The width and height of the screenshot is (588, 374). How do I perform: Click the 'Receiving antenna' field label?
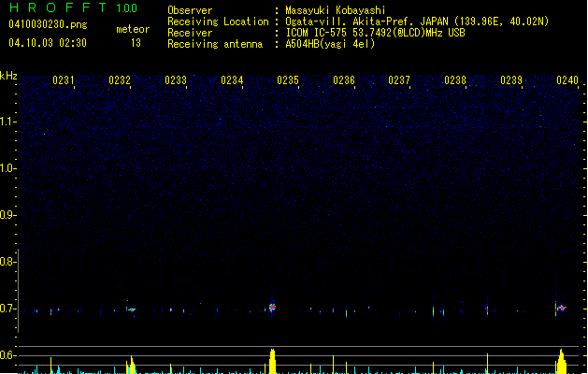click(x=215, y=44)
